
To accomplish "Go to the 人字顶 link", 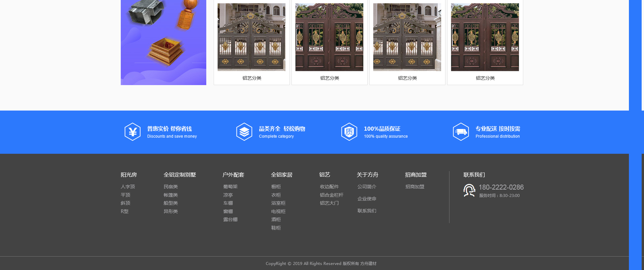I will click(128, 187).
